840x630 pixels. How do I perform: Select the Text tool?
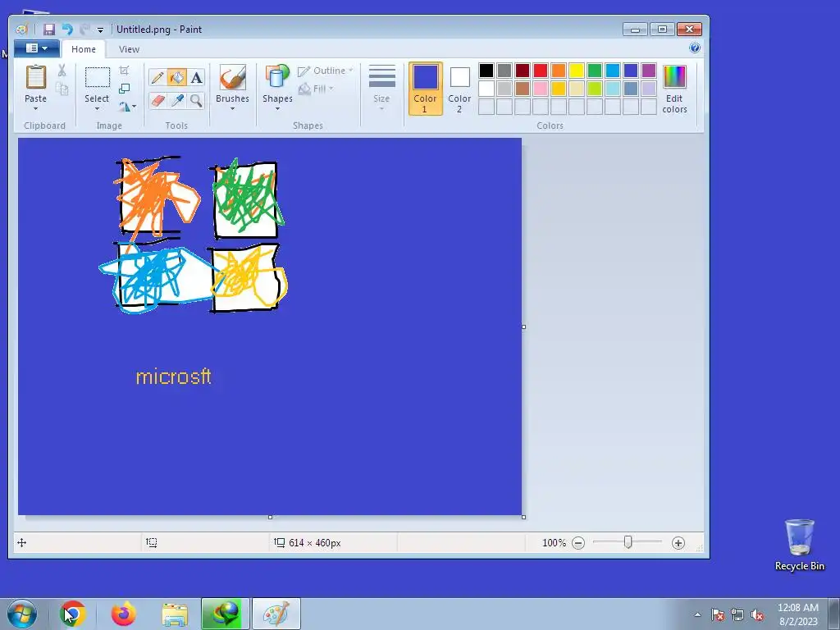[197, 78]
